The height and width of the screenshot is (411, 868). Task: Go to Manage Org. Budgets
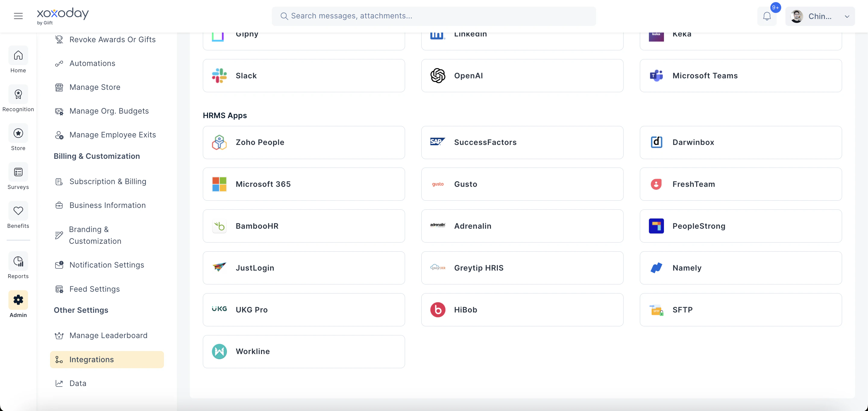[x=107, y=111]
